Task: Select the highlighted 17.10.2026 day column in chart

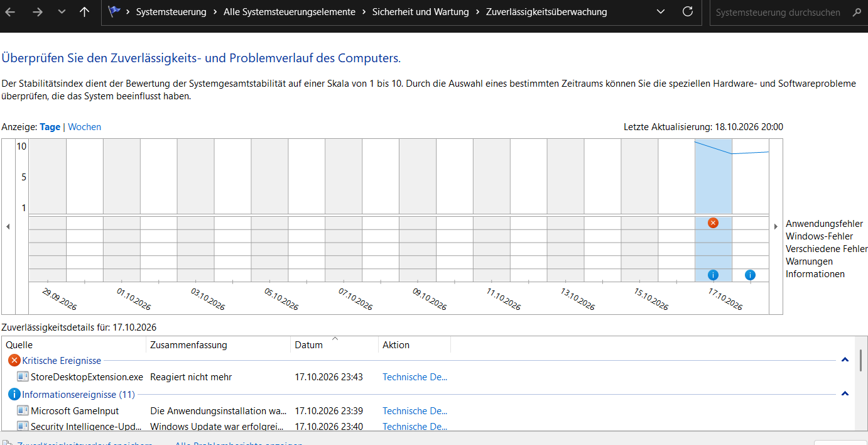Action: click(713, 211)
